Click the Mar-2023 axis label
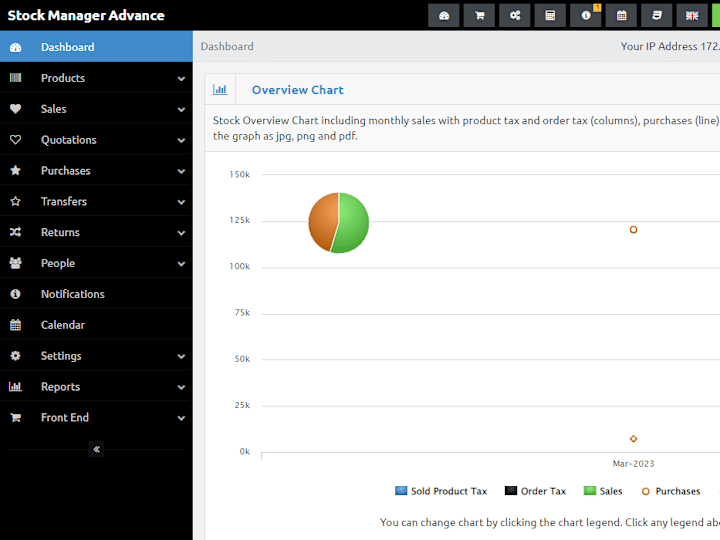The width and height of the screenshot is (720, 540). [x=633, y=464]
